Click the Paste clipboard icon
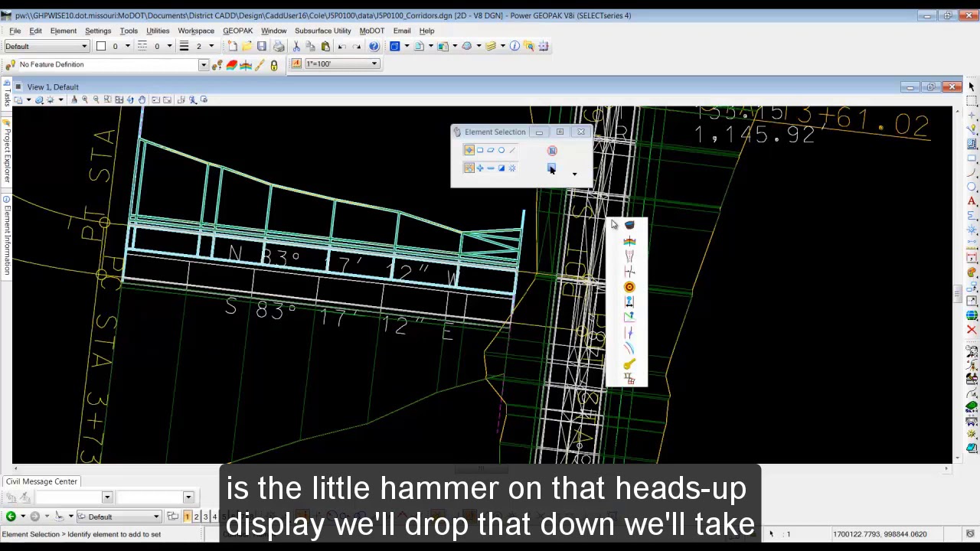 (x=325, y=47)
